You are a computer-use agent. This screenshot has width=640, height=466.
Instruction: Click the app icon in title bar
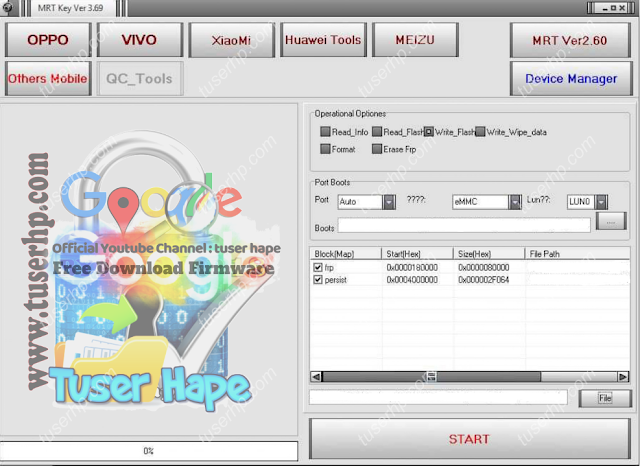(x=7, y=8)
